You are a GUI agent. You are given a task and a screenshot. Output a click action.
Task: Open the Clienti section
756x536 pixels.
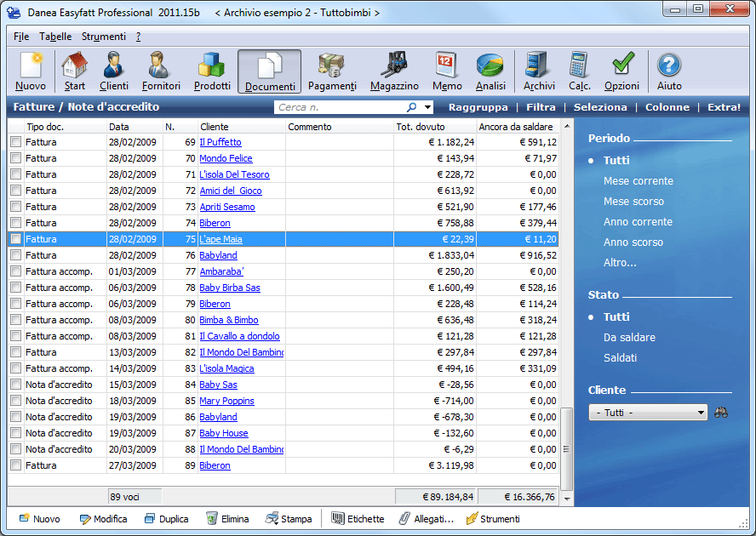tap(114, 71)
